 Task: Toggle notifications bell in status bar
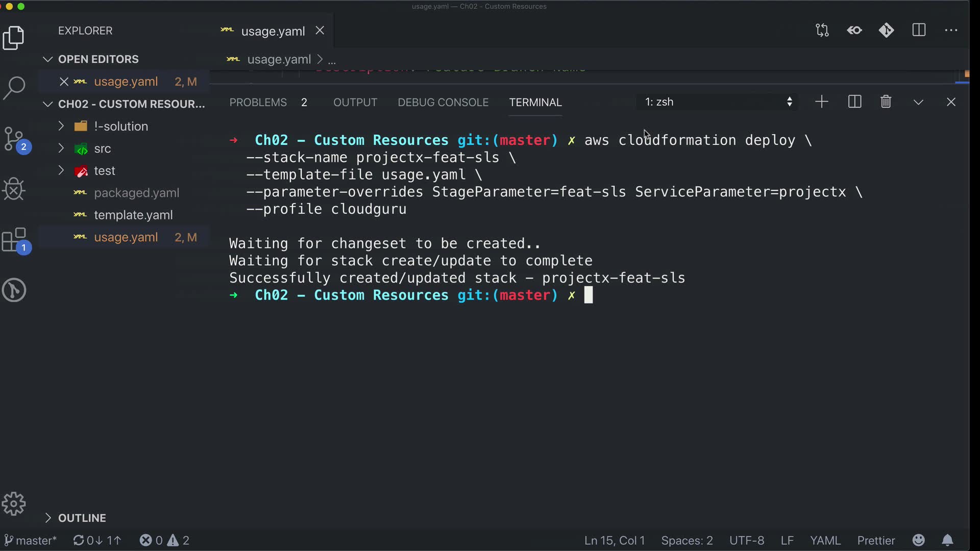tap(947, 540)
